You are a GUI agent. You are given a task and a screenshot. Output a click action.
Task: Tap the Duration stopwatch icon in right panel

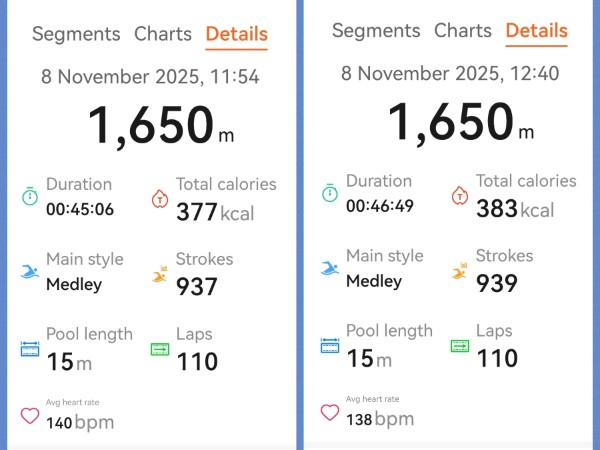point(330,193)
